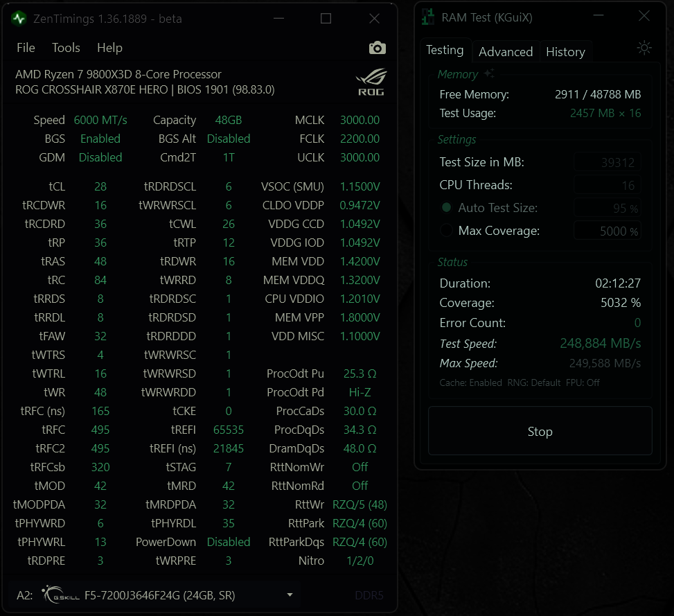Image resolution: width=674 pixels, height=616 pixels.
Task: Maximize the ZenTimings window
Action: [326, 19]
